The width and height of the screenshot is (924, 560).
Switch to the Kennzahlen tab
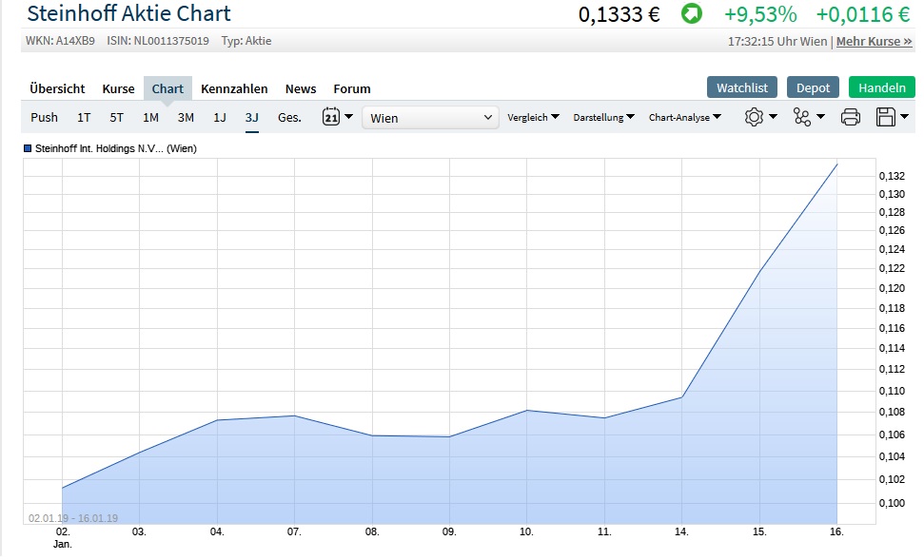click(234, 87)
